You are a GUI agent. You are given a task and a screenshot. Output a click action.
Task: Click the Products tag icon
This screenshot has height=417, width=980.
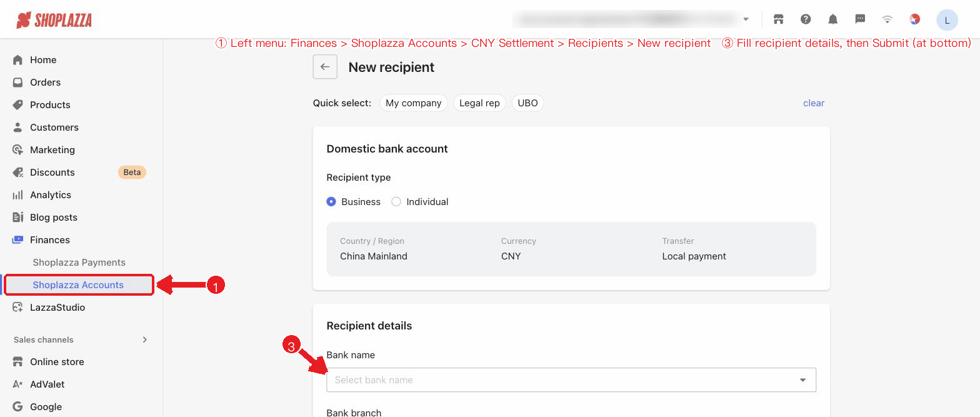(17, 105)
